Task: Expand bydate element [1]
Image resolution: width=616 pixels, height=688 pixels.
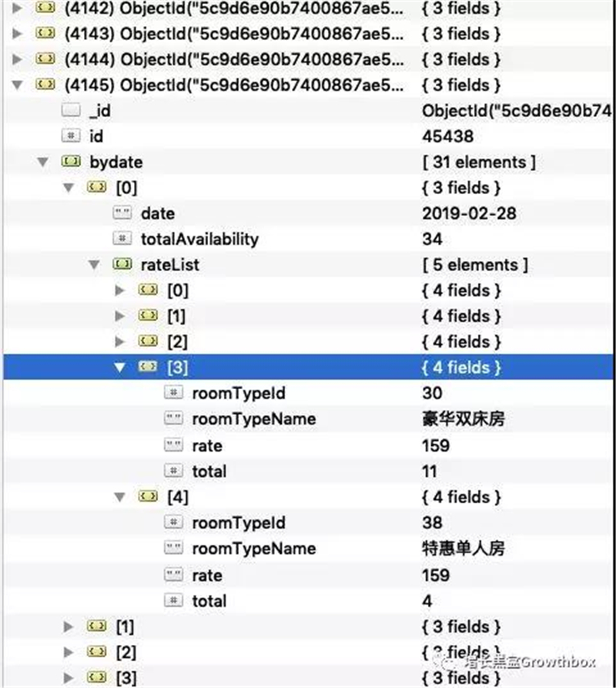Action: (x=69, y=626)
